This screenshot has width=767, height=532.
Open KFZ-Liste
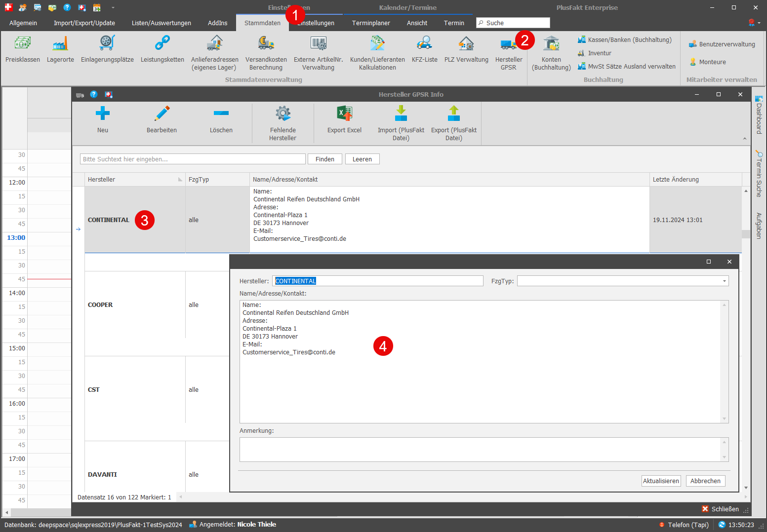(425, 49)
